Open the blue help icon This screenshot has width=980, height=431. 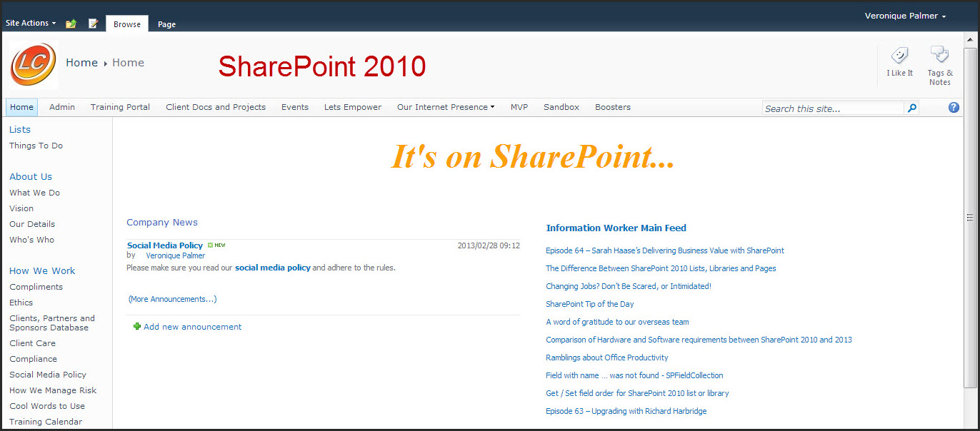click(x=954, y=108)
